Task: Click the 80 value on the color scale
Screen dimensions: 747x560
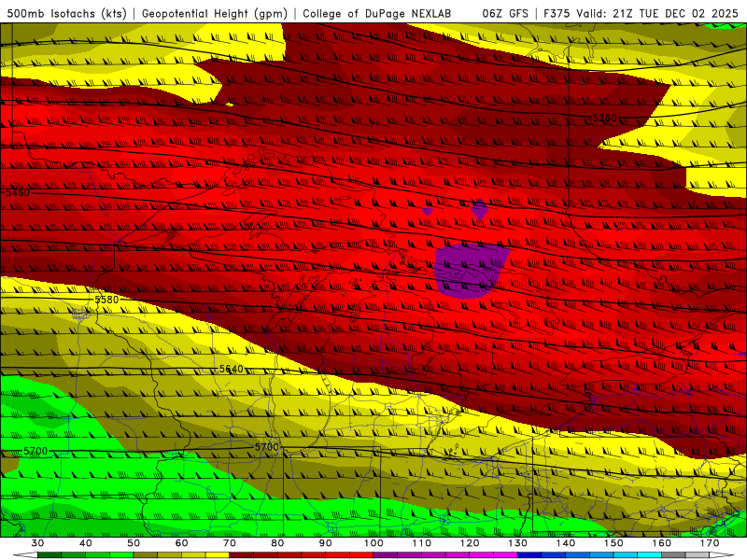Action: coord(277,543)
